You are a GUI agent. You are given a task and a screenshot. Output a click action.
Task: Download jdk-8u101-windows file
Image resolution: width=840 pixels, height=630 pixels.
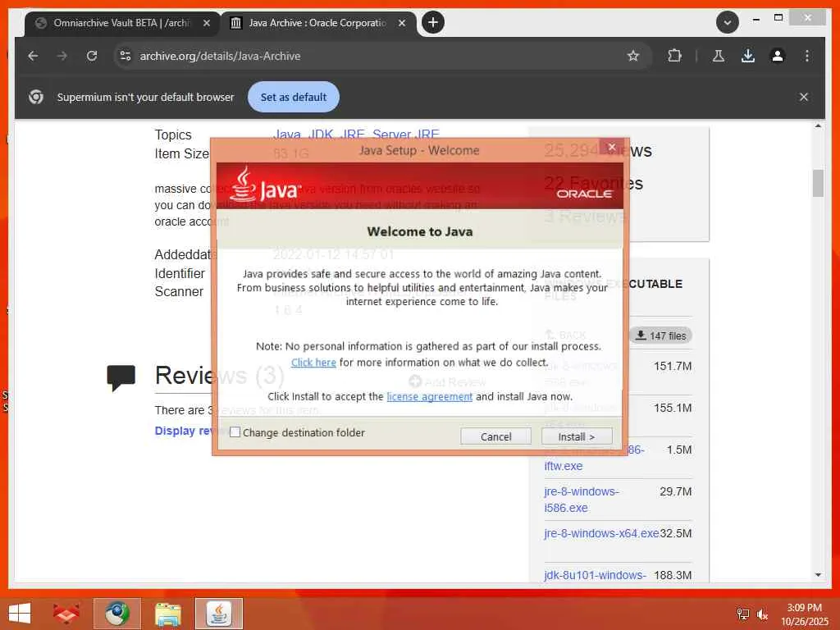coord(595,575)
